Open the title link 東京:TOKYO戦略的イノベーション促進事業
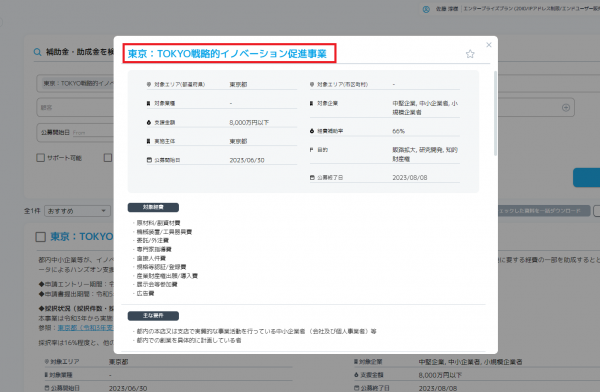Viewport: 600px width, 392px height. (227, 54)
